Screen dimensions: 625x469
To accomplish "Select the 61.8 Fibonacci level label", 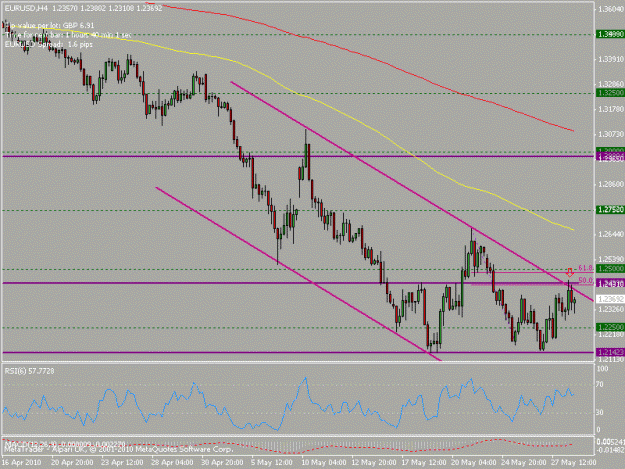I will pos(585,268).
